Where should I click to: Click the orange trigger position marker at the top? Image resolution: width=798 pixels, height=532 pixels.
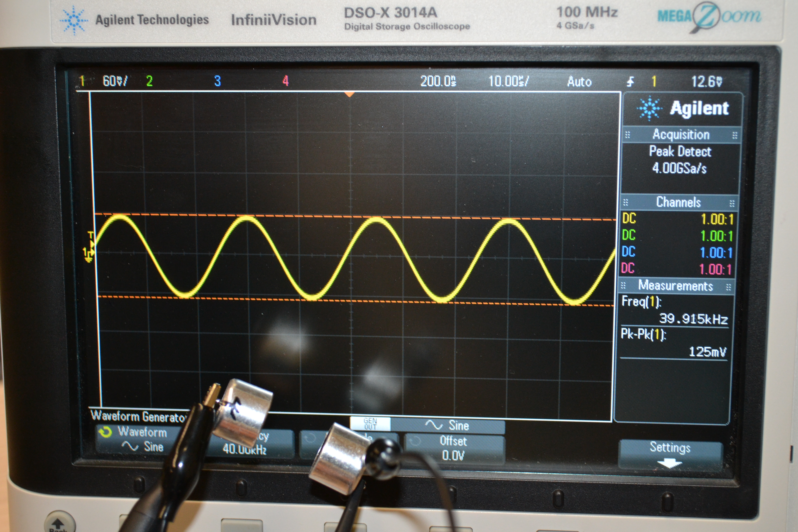pos(349,94)
